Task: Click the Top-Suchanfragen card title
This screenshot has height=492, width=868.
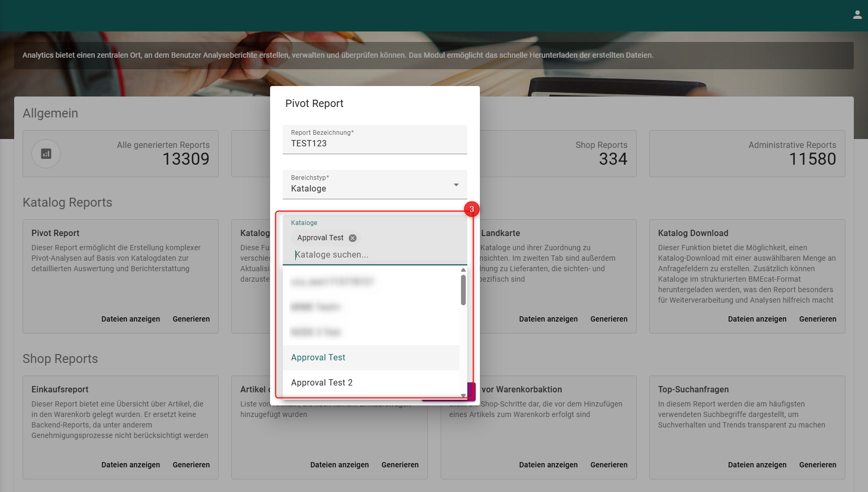Action: pyautogui.click(x=693, y=390)
